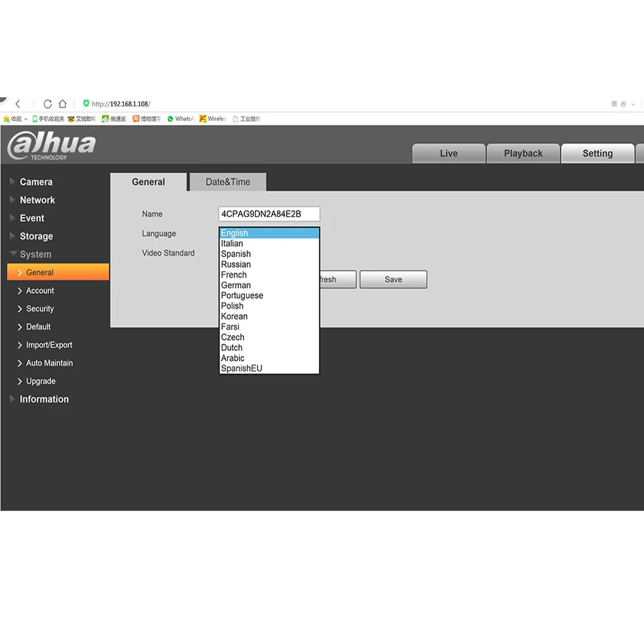Choose Dutch in language list
644x644 pixels.
[269, 348]
